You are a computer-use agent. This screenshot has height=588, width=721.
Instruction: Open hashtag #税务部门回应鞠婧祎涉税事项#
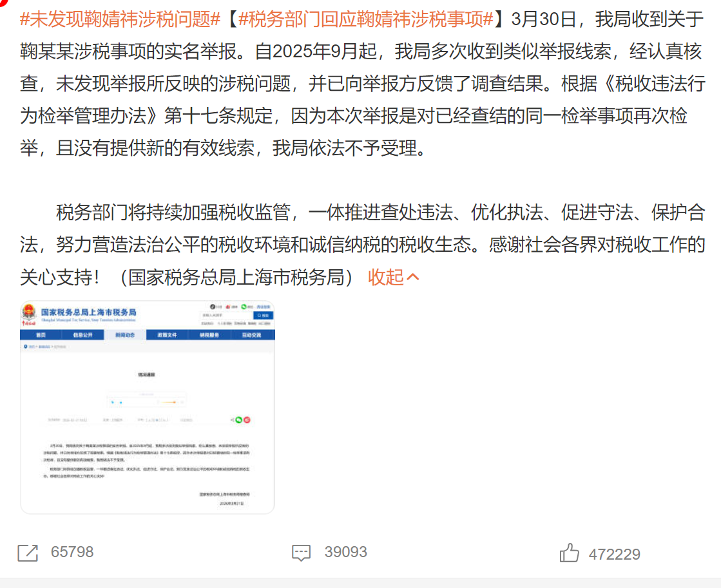tap(366, 19)
